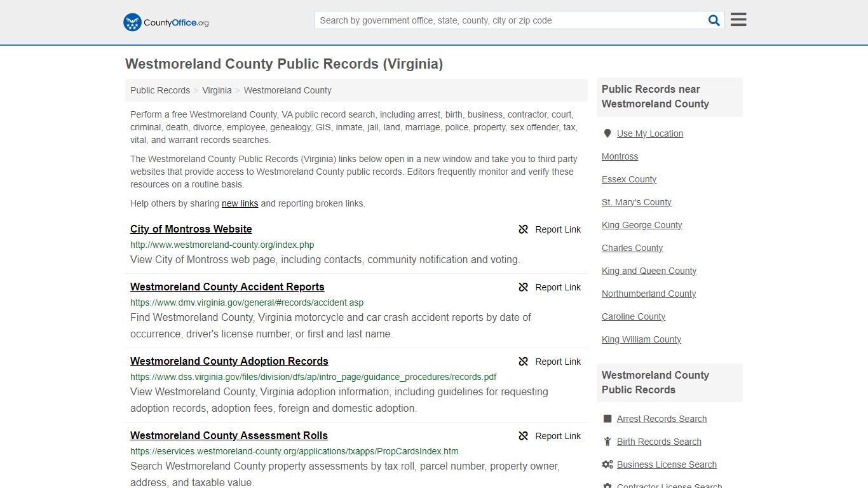Go to King George County records
Screen dimensions: 868x488
(x=642, y=225)
